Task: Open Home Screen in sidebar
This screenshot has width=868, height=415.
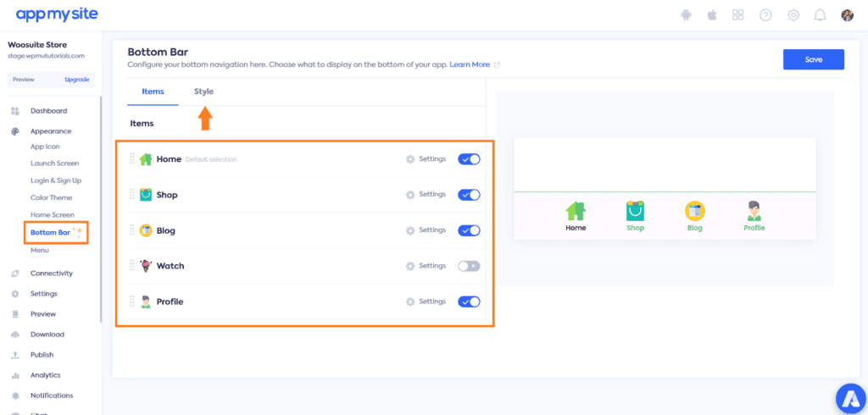Action: tap(52, 214)
